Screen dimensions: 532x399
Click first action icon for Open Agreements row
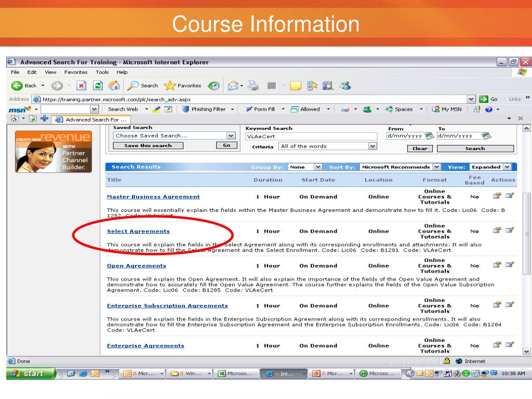(497, 264)
